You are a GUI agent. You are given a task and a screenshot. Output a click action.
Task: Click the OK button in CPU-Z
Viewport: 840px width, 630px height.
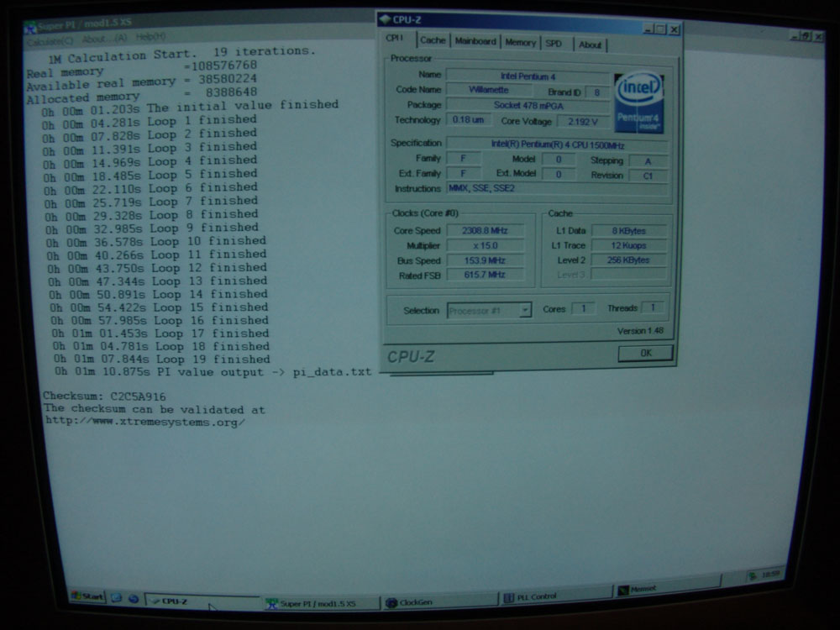point(645,353)
